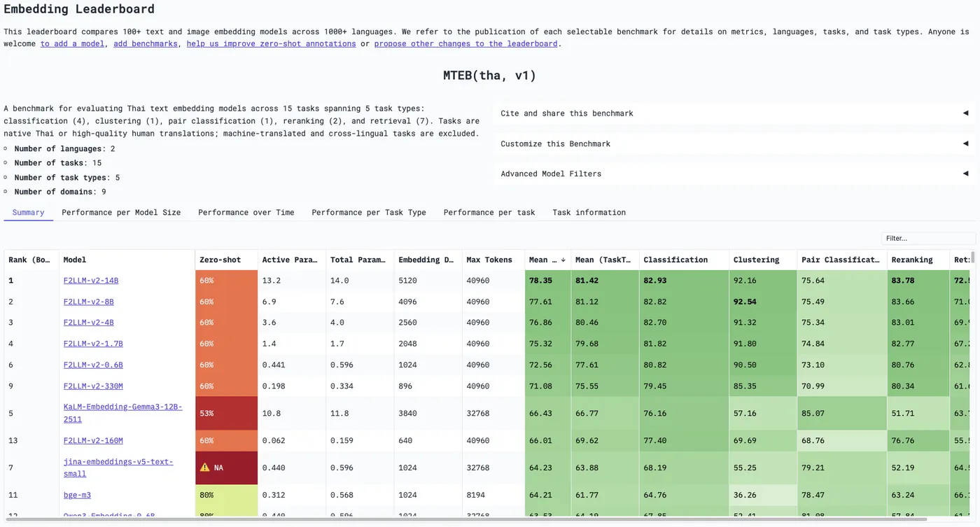Select the Performance per Task Type tab
Image resolution: width=980 pixels, height=527 pixels.
point(369,212)
